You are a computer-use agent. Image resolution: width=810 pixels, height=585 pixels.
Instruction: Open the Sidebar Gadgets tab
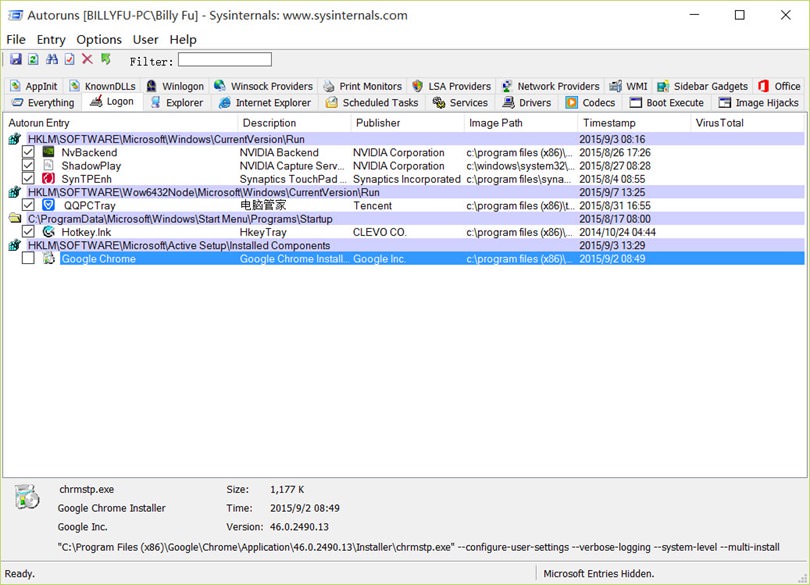(x=703, y=86)
